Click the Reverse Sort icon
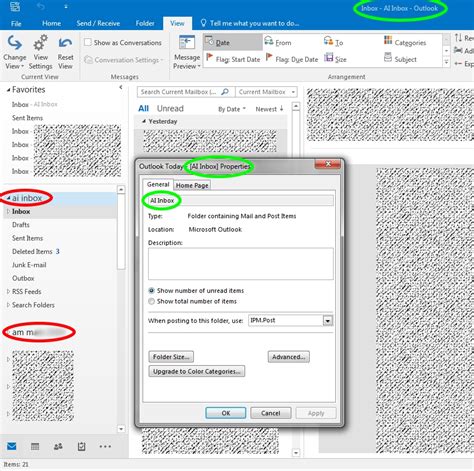 click(459, 38)
